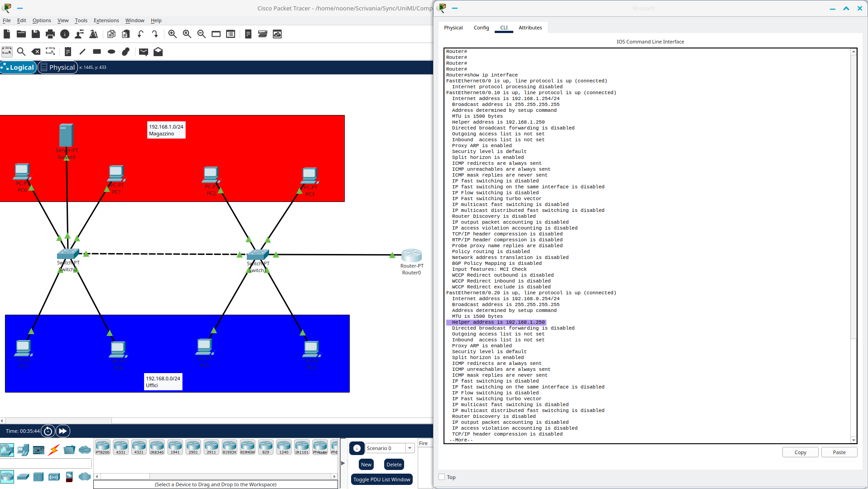Open the Tools menu

pos(81,20)
